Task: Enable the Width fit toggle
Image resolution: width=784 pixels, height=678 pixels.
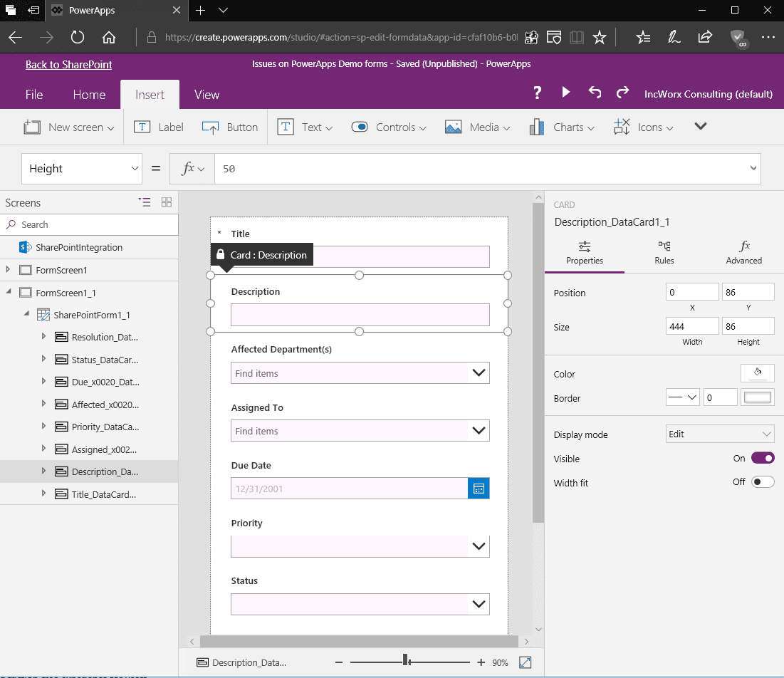Action: coord(763,482)
